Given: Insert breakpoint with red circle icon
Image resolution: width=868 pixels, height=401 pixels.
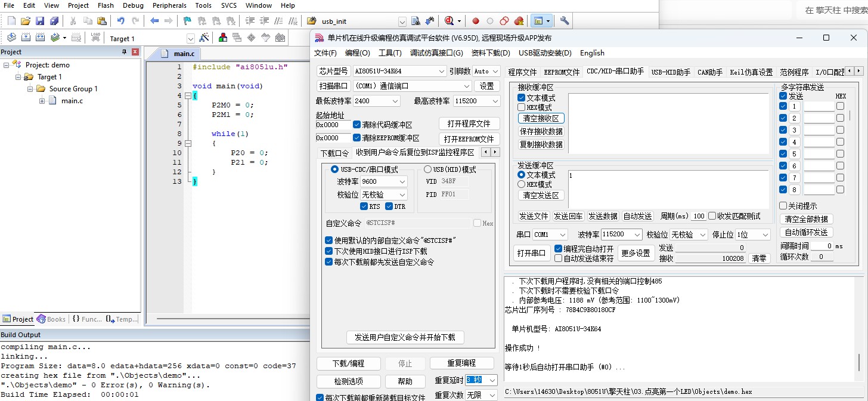Looking at the screenshot, I should [x=476, y=21].
